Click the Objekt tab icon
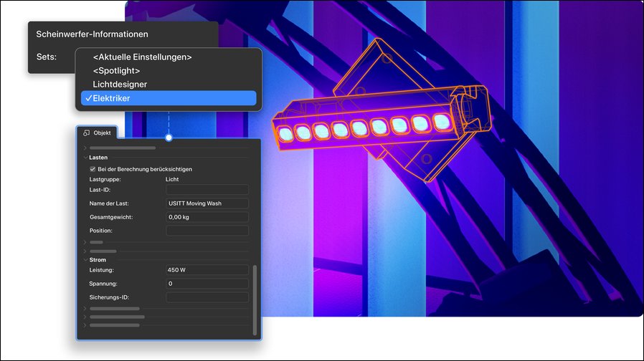This screenshot has height=361, width=644. pos(86,133)
